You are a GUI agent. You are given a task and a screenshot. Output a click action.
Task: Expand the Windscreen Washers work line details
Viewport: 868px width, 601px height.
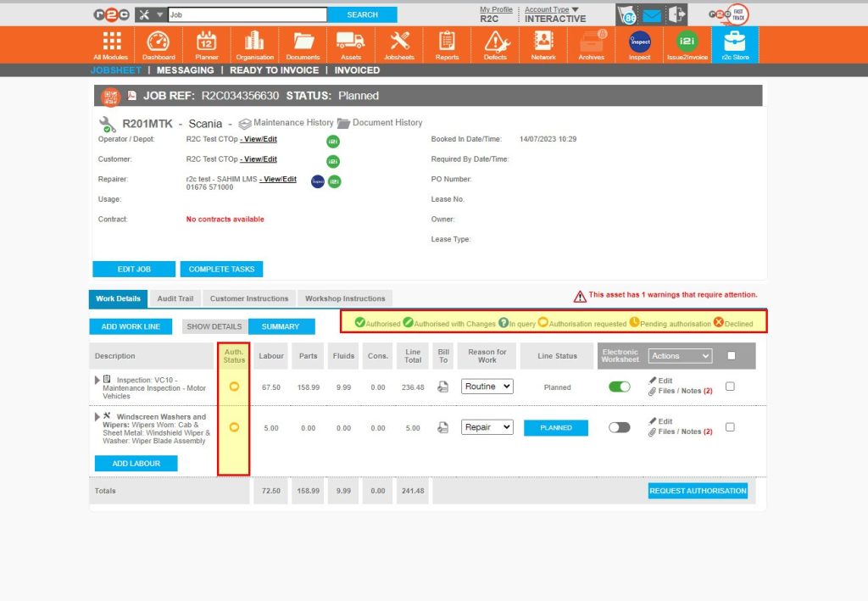[97, 417]
